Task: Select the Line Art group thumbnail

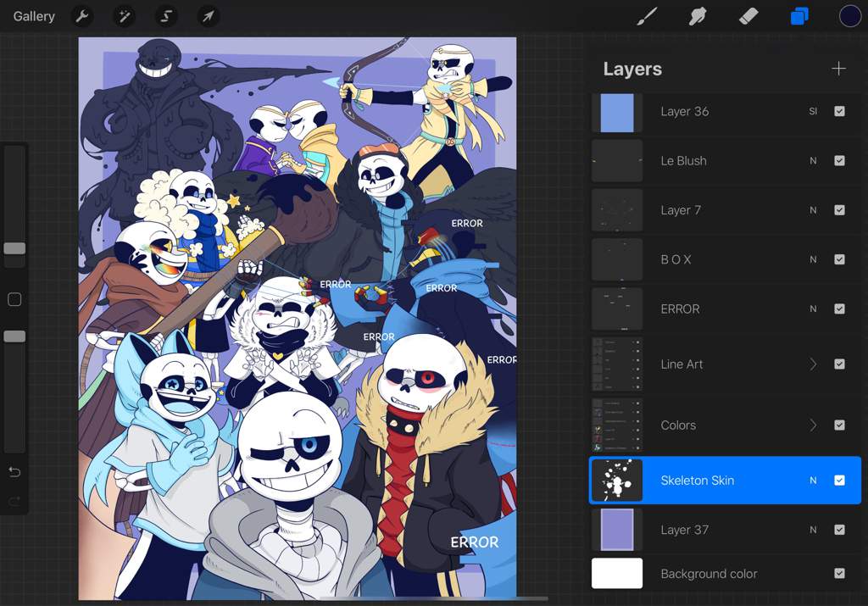Action: click(x=617, y=364)
